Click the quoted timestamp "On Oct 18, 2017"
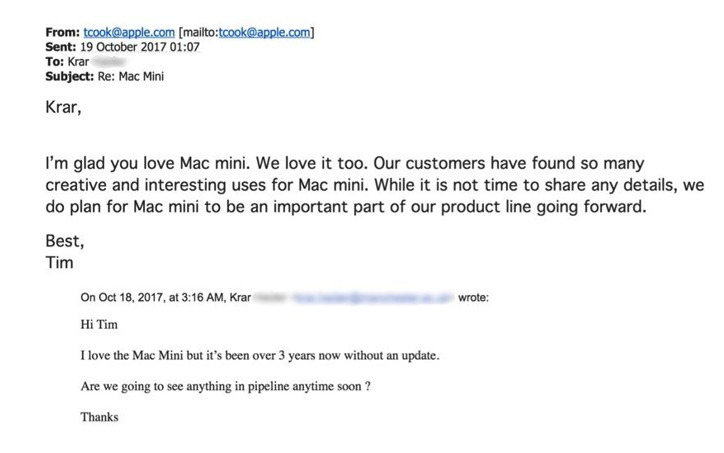 130,298
